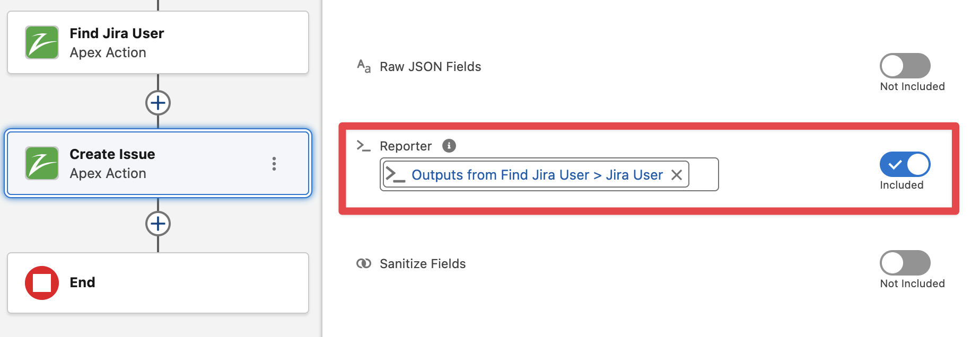Turn on Sanitize Fields toggle

click(905, 263)
